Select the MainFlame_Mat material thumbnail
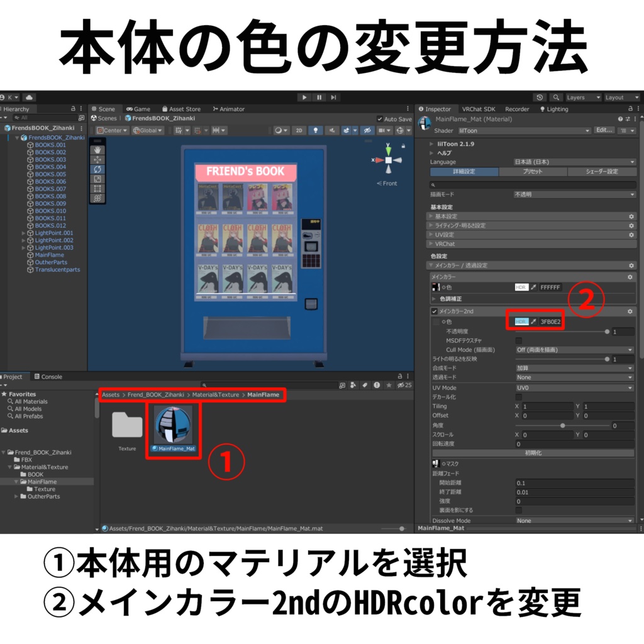 pyautogui.click(x=172, y=425)
